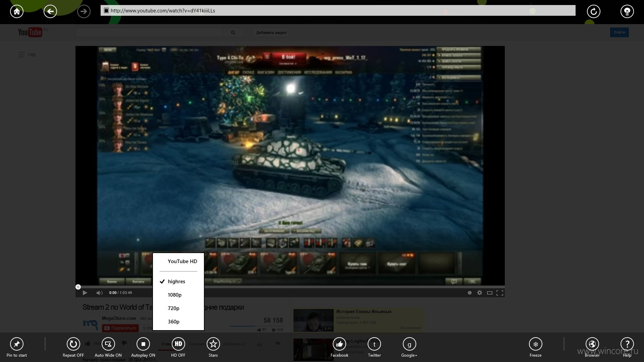Click the light bulb icon
Screen dimensions: 644x362
627,12
